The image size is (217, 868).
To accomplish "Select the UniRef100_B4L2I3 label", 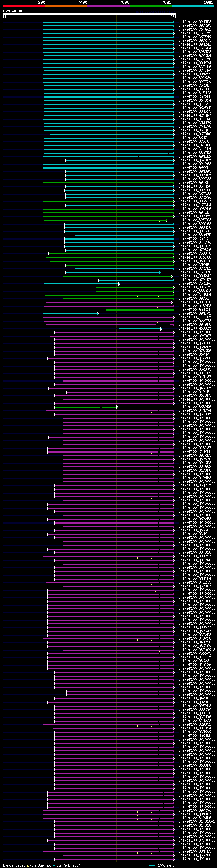I will pyautogui.click(x=195, y=583).
